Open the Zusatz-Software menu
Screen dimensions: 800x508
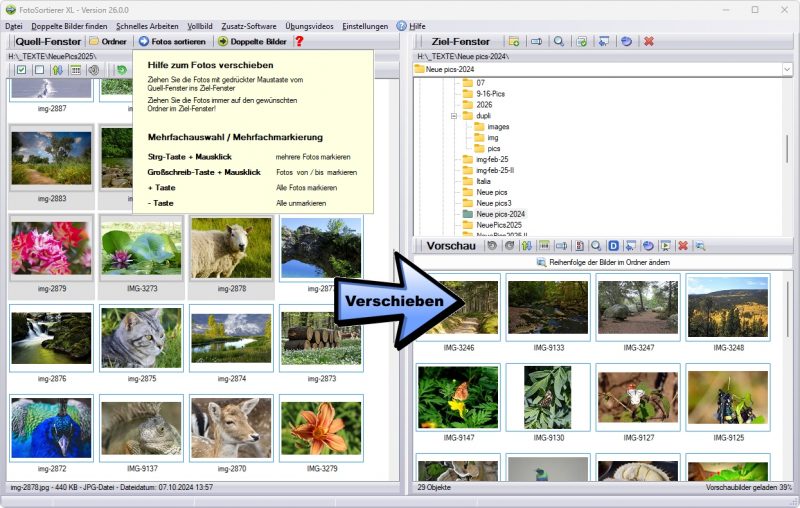coord(248,26)
